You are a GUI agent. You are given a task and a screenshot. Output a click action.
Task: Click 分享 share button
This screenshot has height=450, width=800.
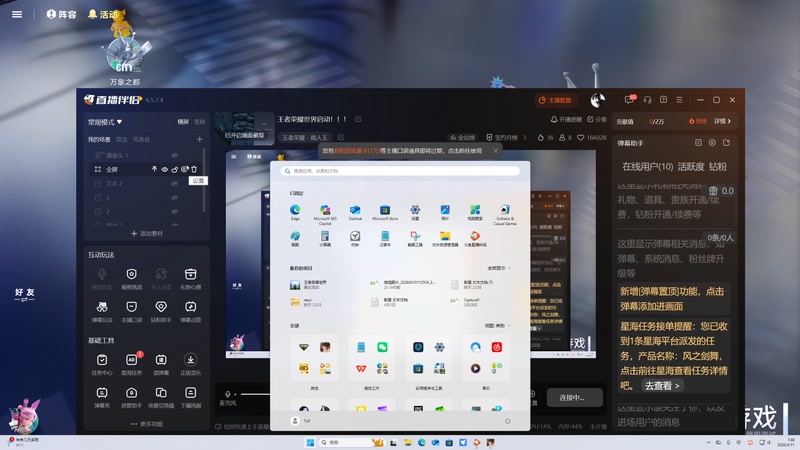tap(596, 119)
